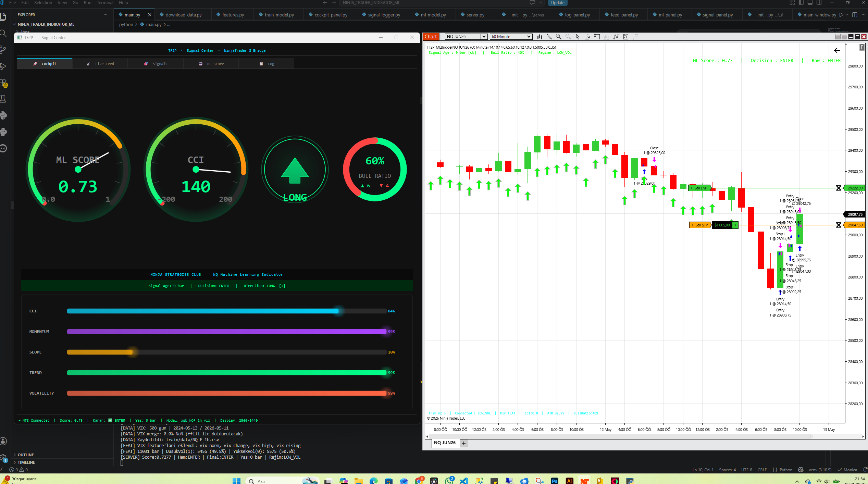The width and height of the screenshot is (868, 484).
Task: Toggle the primary side bar layout
Action: click(801, 3)
